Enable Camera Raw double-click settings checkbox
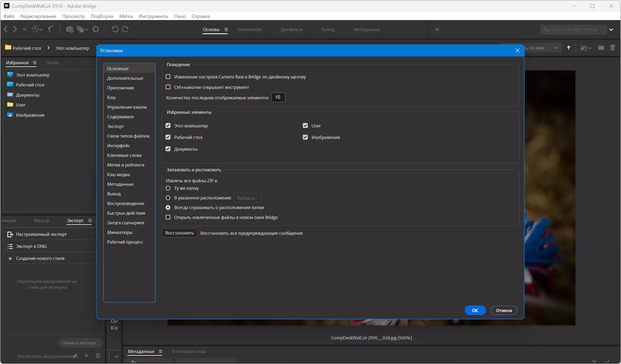 pos(168,77)
